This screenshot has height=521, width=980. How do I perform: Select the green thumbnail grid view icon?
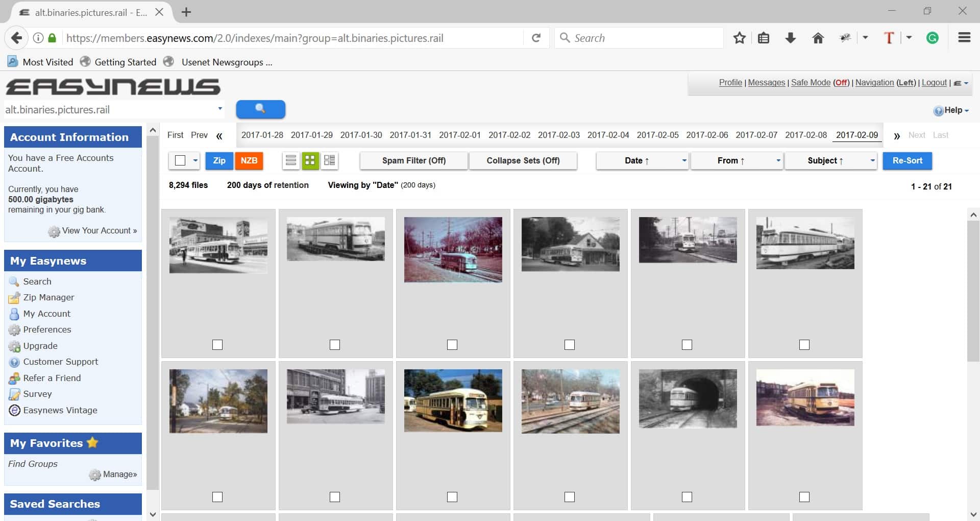coord(310,160)
